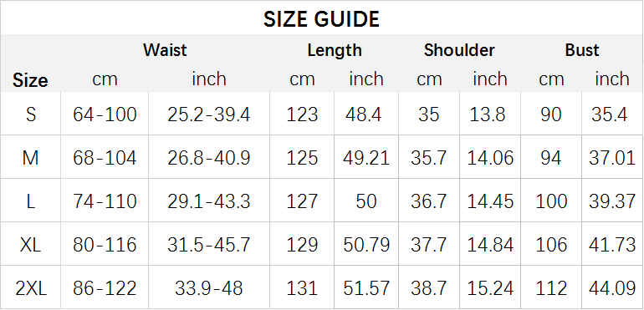Select the Bust column header
This screenshot has width=644, height=310.
pos(582,50)
